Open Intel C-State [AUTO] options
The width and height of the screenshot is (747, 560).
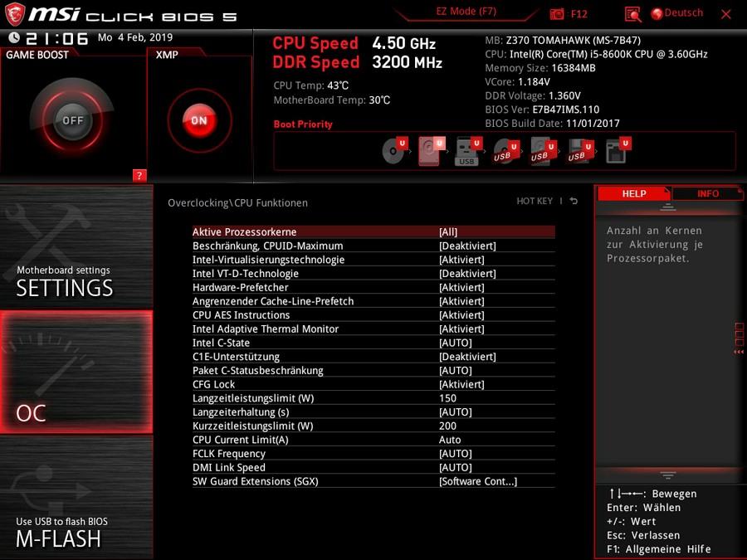[373, 343]
